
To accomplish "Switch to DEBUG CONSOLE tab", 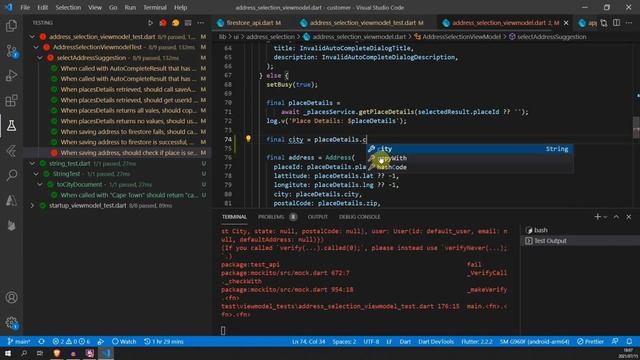I will pos(359,217).
